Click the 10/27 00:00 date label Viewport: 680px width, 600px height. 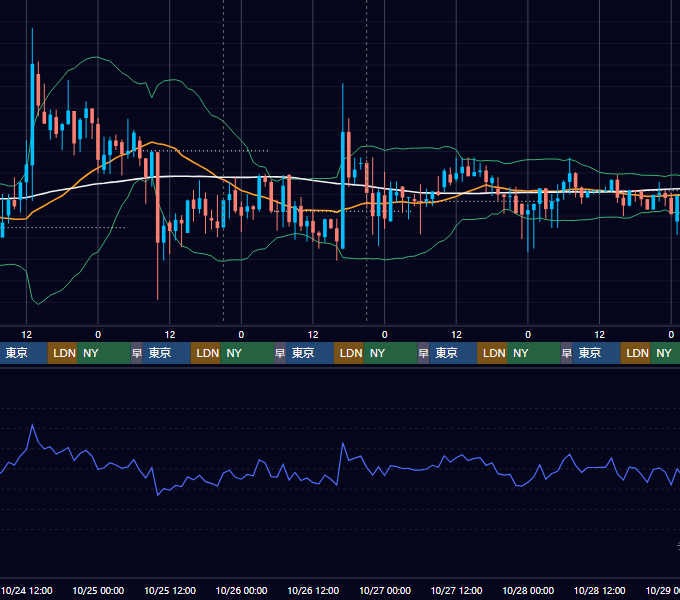click(385, 590)
